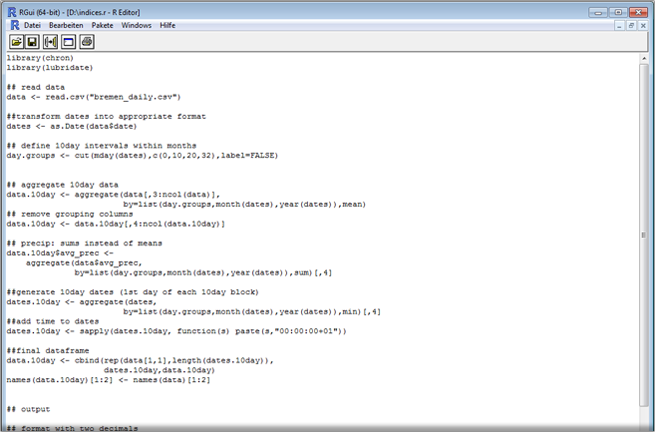The width and height of the screenshot is (655, 432).
Task: Click the line 'dates.10day,data.10day)'
Action: [x=159, y=370]
